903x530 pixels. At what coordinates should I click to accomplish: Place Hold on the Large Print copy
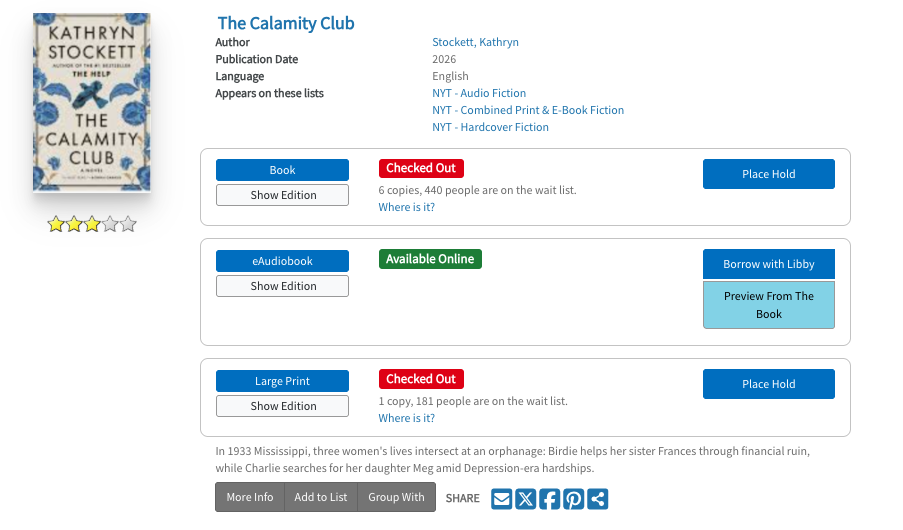coord(768,384)
